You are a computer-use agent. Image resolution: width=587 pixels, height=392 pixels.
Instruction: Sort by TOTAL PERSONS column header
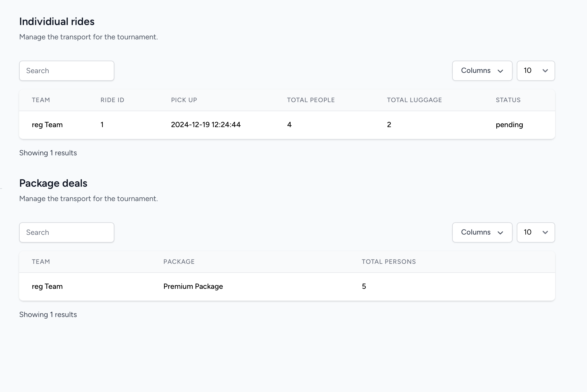point(389,262)
